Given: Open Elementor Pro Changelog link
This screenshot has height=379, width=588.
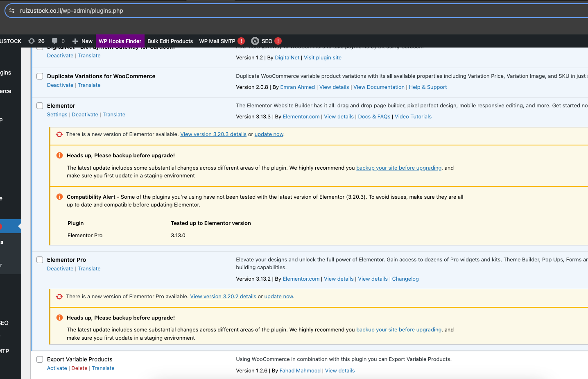Looking at the screenshot, I should (405, 279).
